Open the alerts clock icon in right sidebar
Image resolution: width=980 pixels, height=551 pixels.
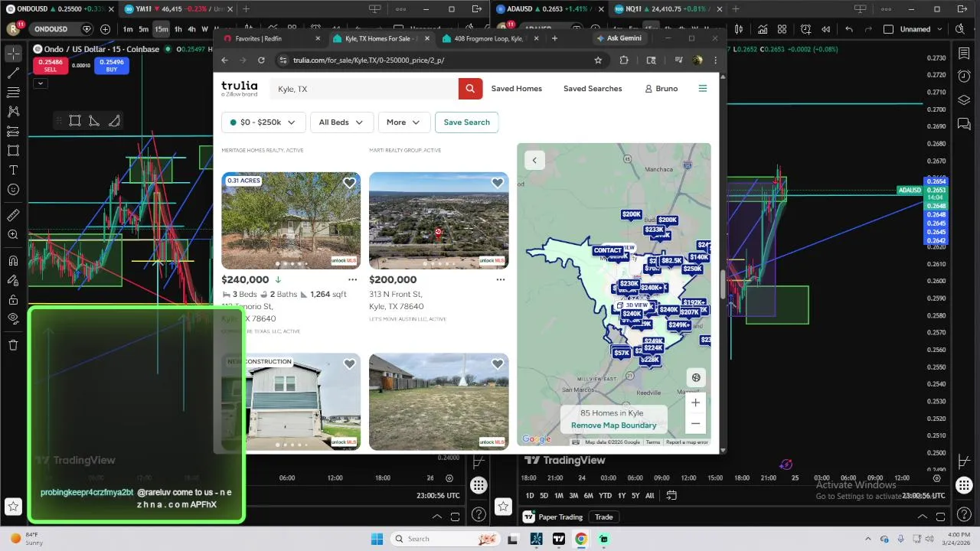[x=964, y=77]
